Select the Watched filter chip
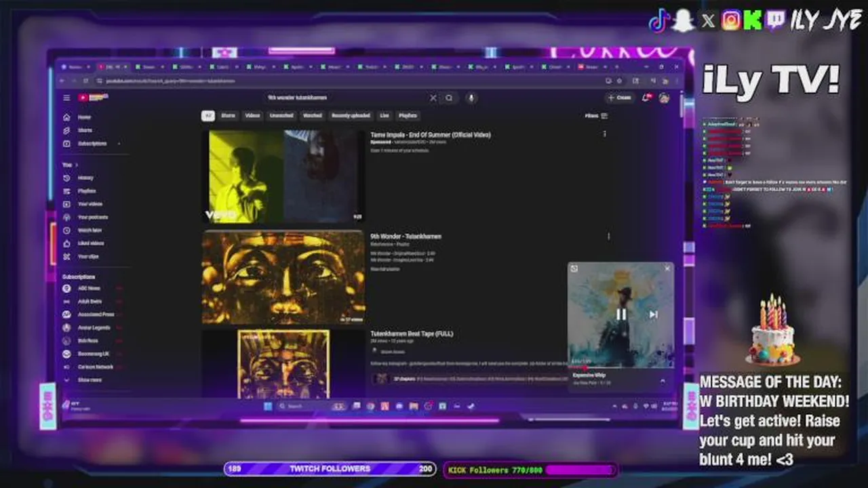This screenshot has width=868, height=488. pos(313,116)
